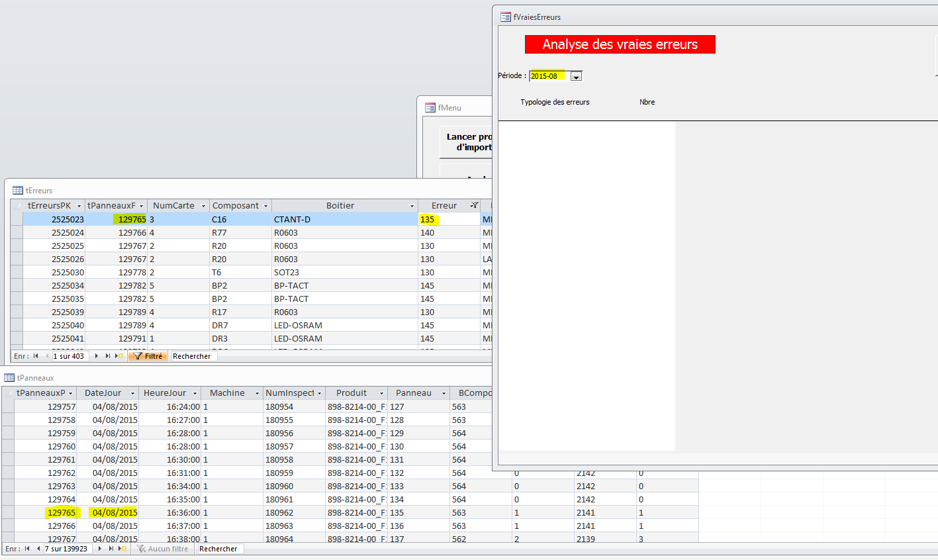Screen dimensions: 938x560
Task: Open Produit column dropdown arrow
Action: [x=381, y=393]
